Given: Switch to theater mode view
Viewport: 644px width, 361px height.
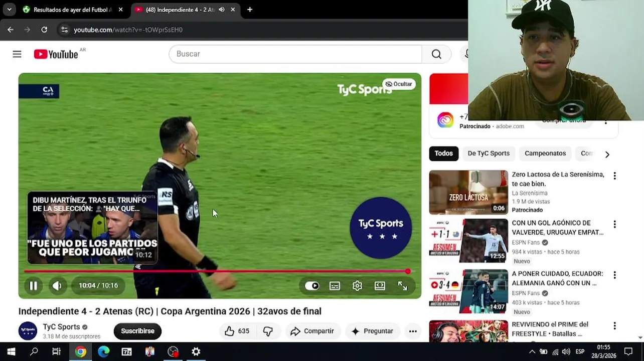Looking at the screenshot, I should tap(380, 286).
